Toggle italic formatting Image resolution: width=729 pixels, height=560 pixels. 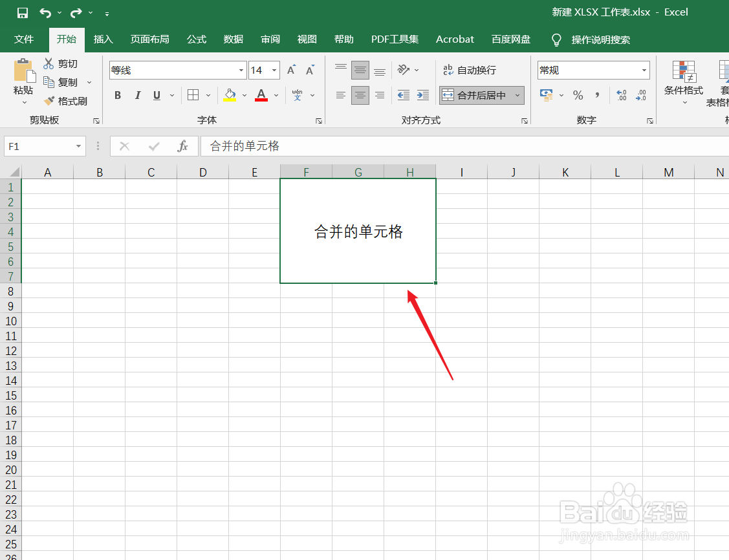click(x=137, y=95)
